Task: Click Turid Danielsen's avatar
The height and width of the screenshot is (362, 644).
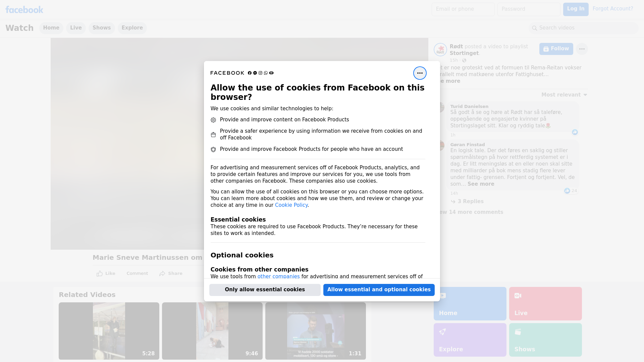Action: coord(441,107)
